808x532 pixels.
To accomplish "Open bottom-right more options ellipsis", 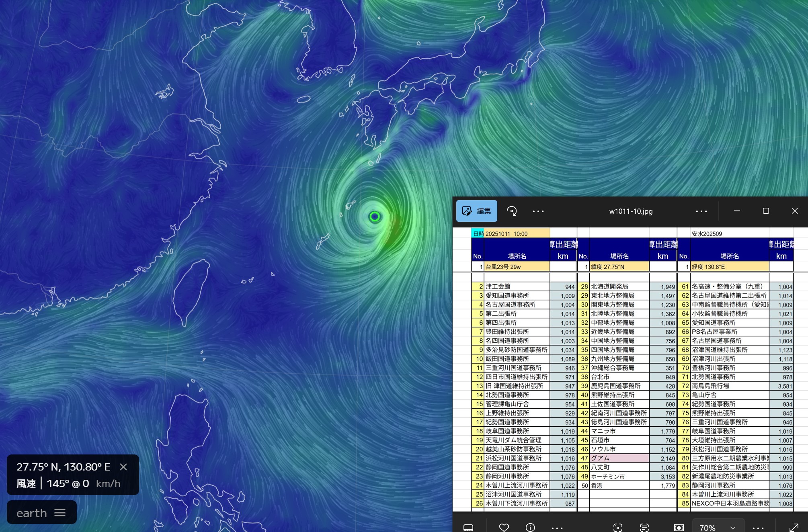I will pos(758,528).
